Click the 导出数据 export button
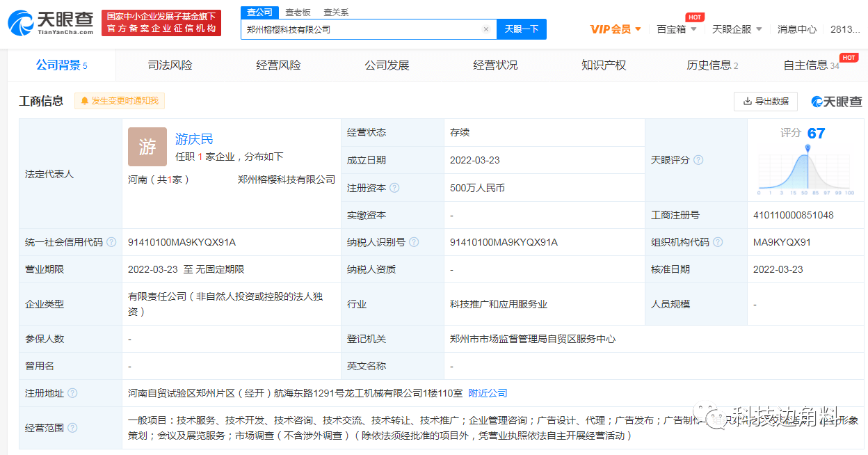 [x=766, y=102]
